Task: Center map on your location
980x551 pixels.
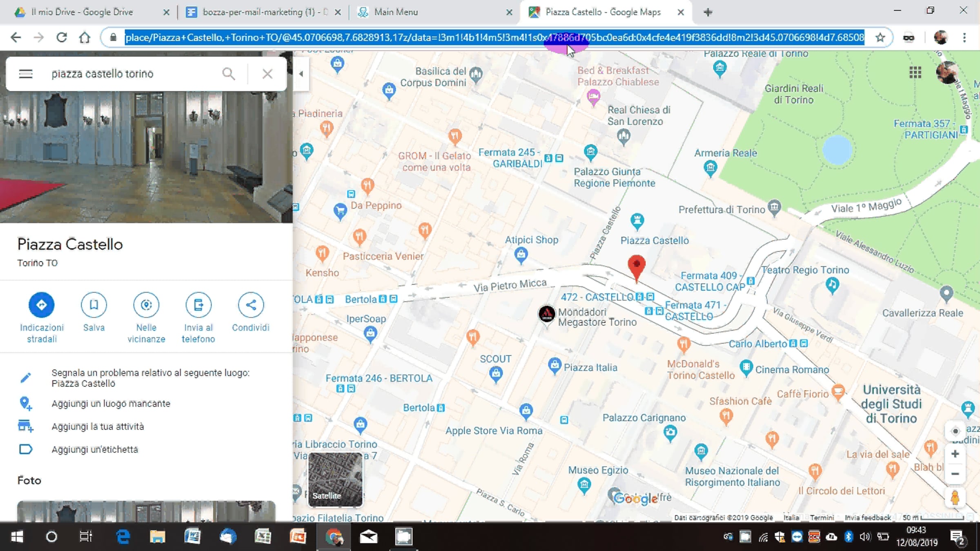Action: tap(955, 431)
